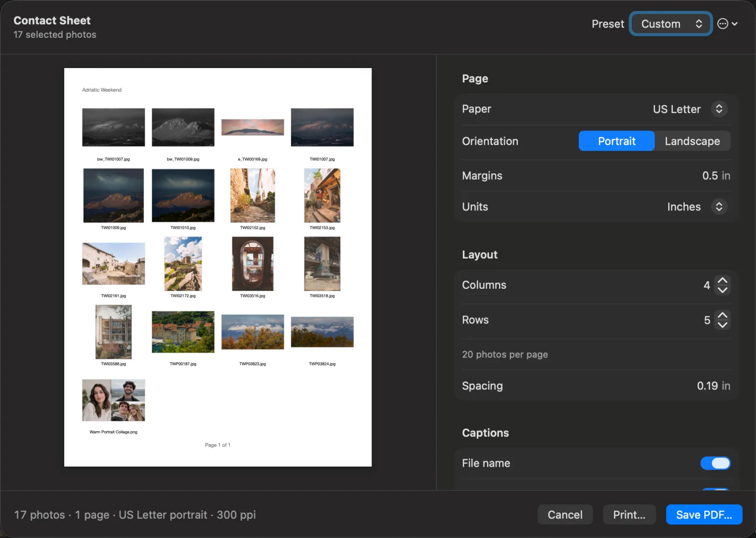Select the Warm Portrait Collage.png thumbnail
756x538 pixels.
113,400
